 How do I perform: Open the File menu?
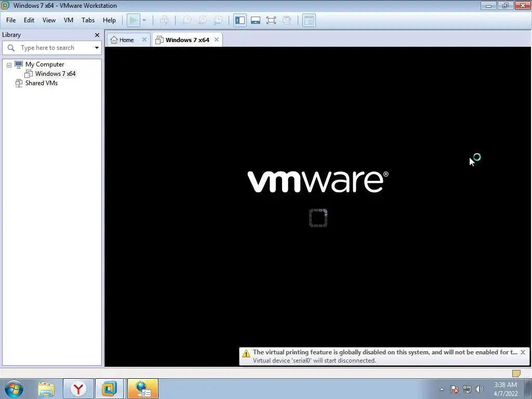coord(11,20)
